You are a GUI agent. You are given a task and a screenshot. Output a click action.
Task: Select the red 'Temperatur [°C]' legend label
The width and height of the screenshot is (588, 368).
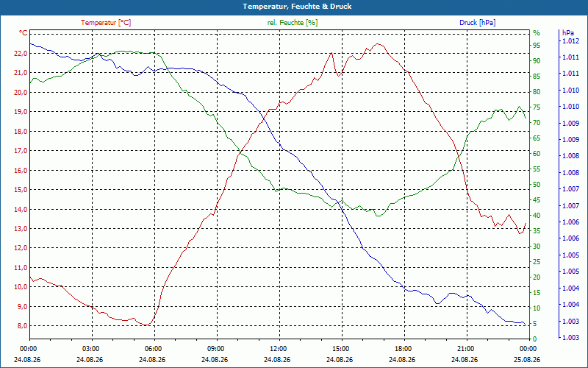pos(106,23)
